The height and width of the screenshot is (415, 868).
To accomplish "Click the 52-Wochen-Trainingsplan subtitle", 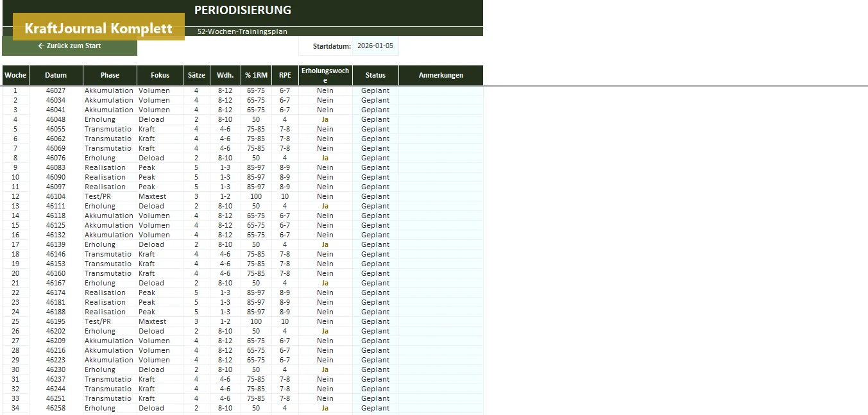I will [243, 31].
